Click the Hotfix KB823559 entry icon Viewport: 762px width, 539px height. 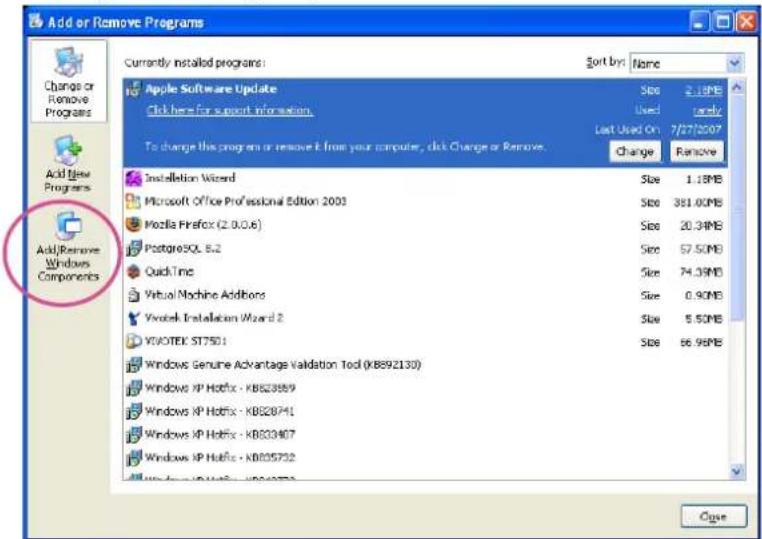pos(133,388)
